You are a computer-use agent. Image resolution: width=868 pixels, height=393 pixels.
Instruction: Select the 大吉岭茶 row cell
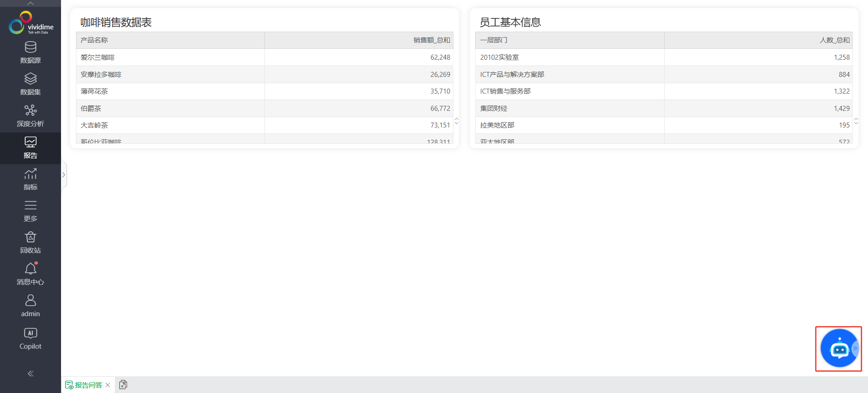[x=170, y=125]
